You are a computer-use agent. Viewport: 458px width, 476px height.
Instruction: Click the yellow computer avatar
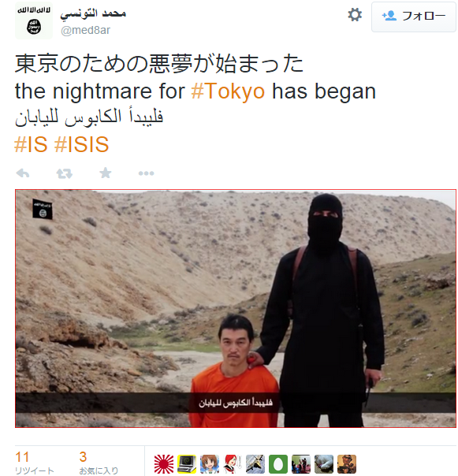click(187, 464)
